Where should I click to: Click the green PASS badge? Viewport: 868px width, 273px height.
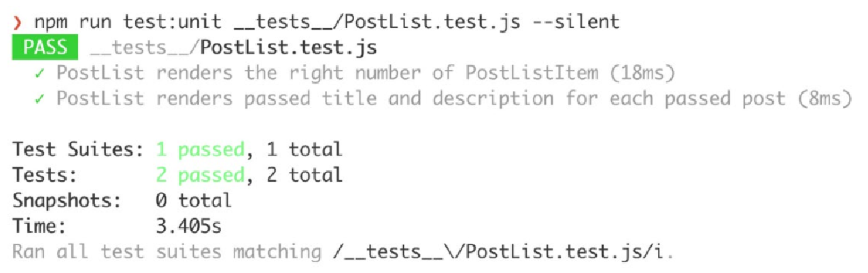[x=45, y=48]
